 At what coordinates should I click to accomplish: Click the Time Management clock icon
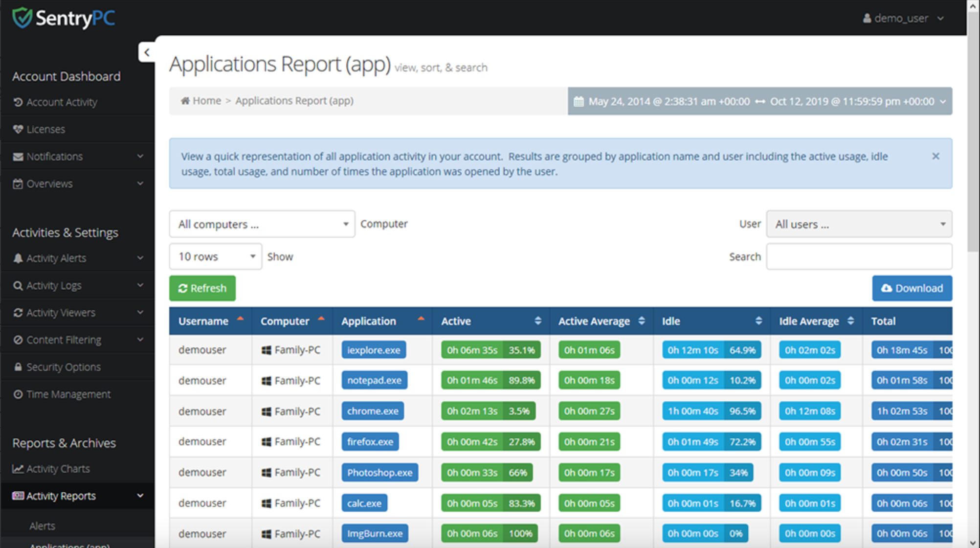18,394
